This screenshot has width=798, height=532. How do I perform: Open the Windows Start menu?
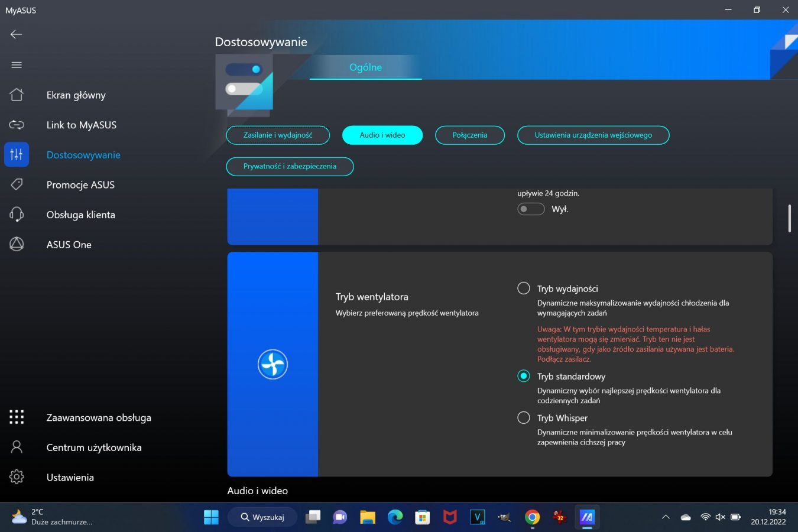pos(211,517)
